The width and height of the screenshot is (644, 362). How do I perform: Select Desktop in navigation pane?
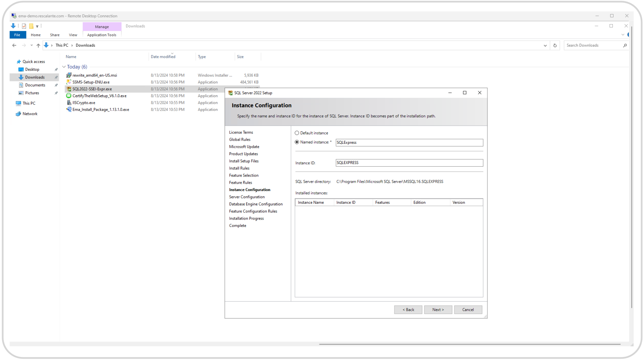pos(32,69)
